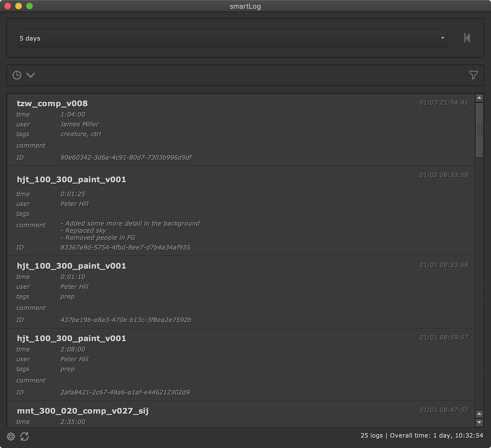This screenshot has width=491, height=448.
Task: Click ID 2afa8421-2c67-48a6-a1af-e446212302d9
Action: (x=125, y=392)
